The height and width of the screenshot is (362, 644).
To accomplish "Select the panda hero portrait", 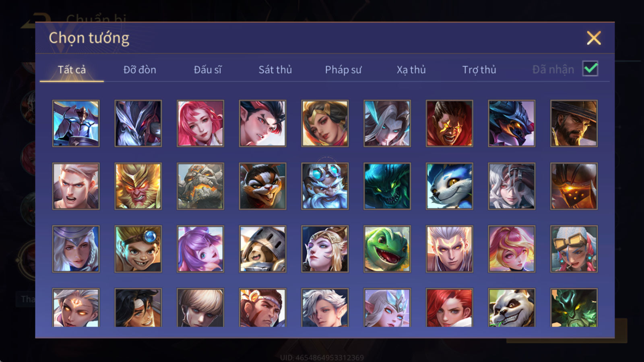I will tap(512, 308).
